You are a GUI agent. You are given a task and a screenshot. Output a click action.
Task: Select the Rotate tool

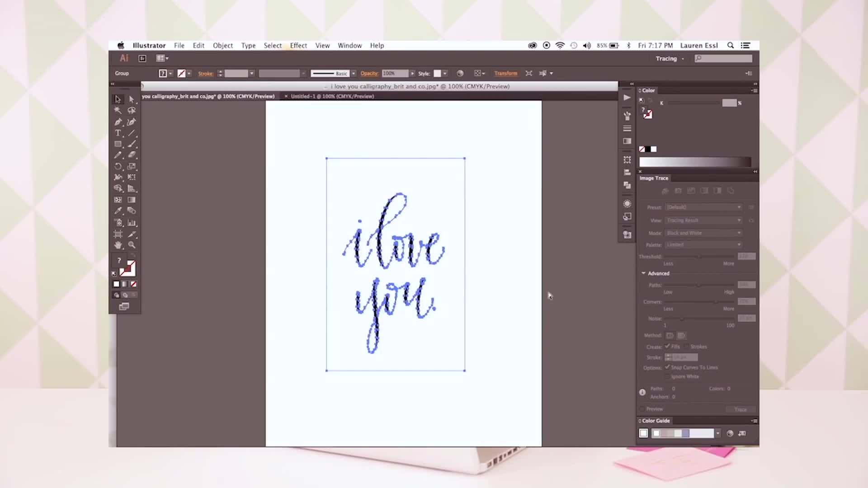(x=118, y=166)
